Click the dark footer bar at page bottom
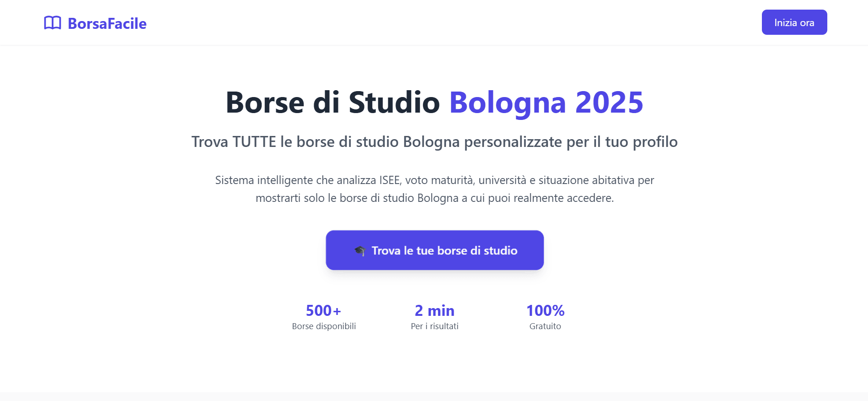Image resolution: width=868 pixels, height=401 pixels. tap(434, 396)
